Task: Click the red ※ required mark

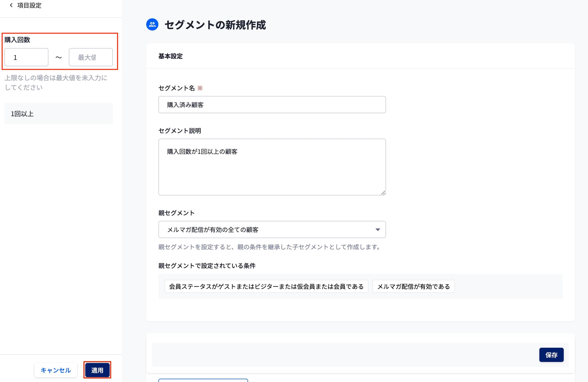Action: [x=200, y=88]
